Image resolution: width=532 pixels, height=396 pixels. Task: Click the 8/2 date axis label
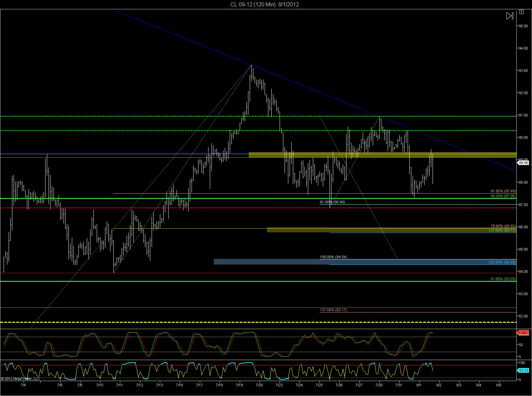pyautogui.click(x=439, y=385)
